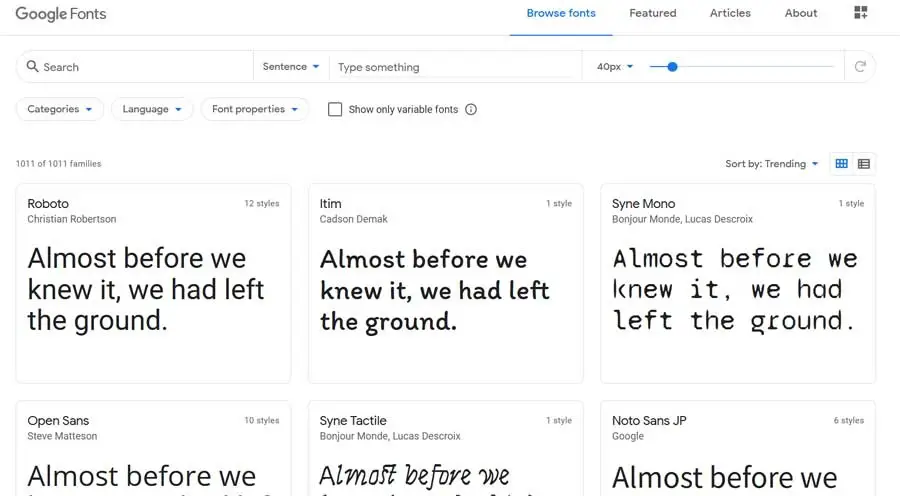Open the Font properties dropdown
Image resolution: width=900 pixels, height=496 pixels.
point(255,109)
